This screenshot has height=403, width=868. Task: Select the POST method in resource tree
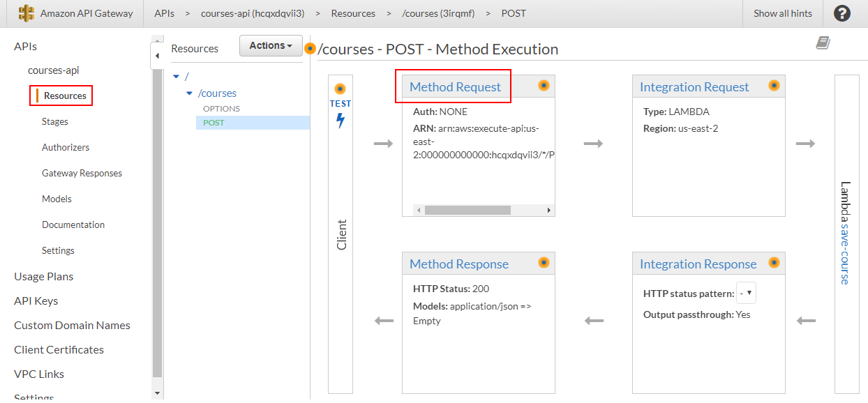(x=214, y=123)
